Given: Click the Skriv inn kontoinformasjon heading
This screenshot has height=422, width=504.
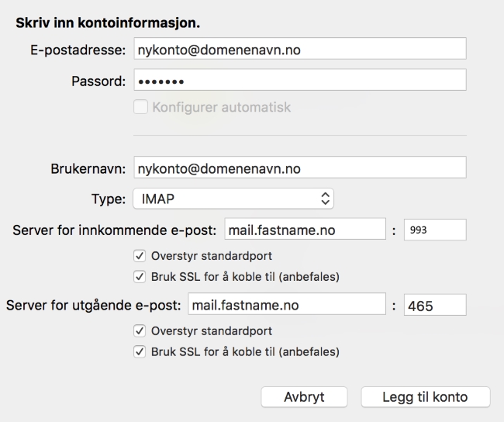Looking at the screenshot, I should click(x=108, y=23).
